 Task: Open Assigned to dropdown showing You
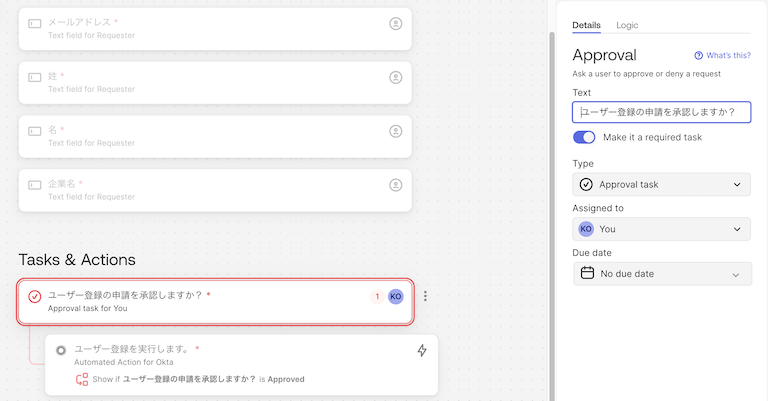661,229
